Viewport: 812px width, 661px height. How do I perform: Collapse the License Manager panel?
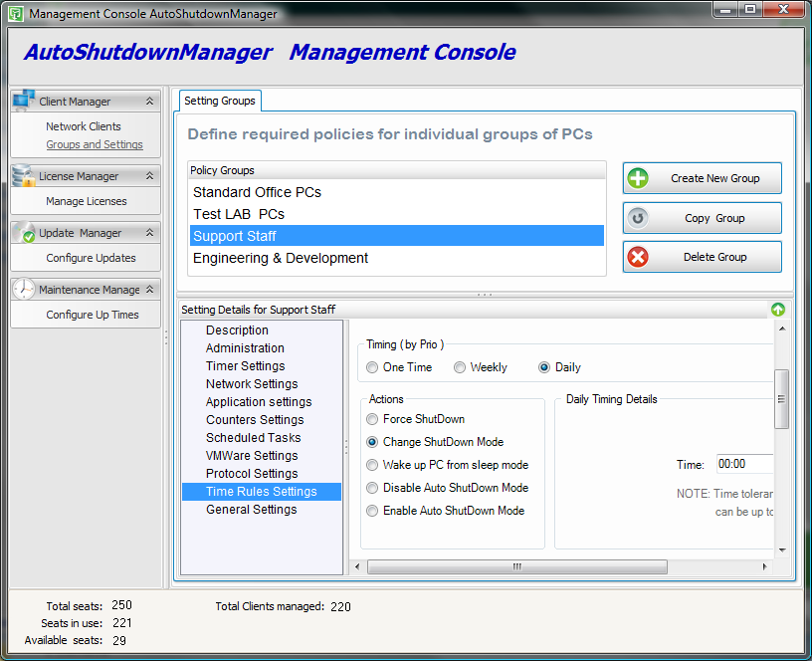click(x=149, y=176)
